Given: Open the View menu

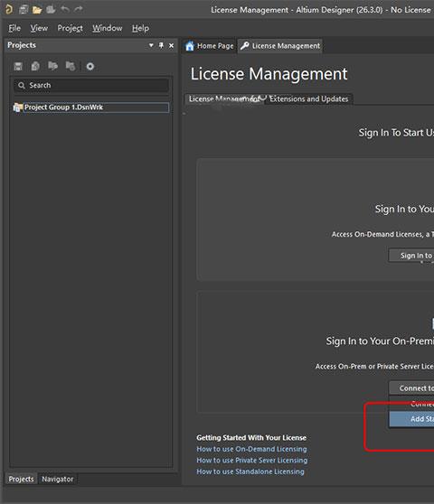Looking at the screenshot, I should click(39, 28).
